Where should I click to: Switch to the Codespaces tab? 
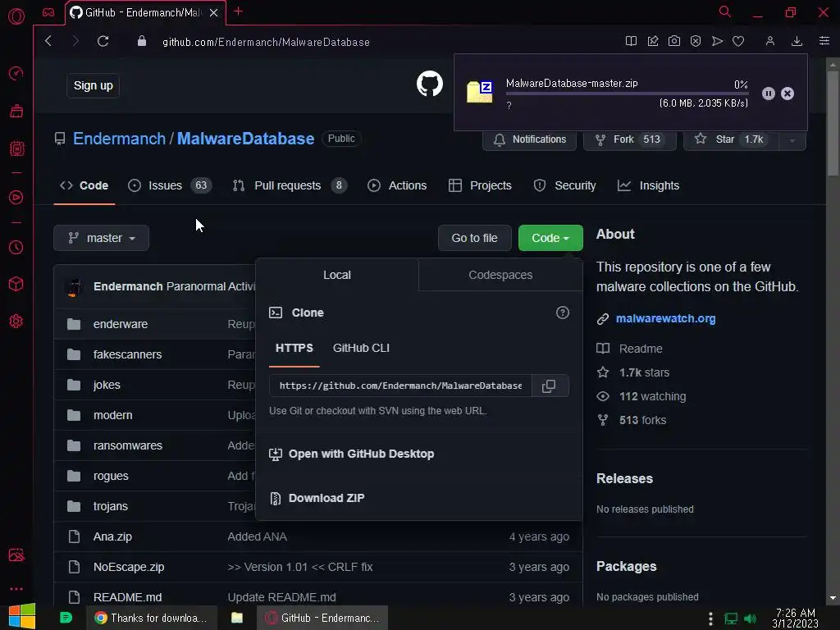(500, 275)
